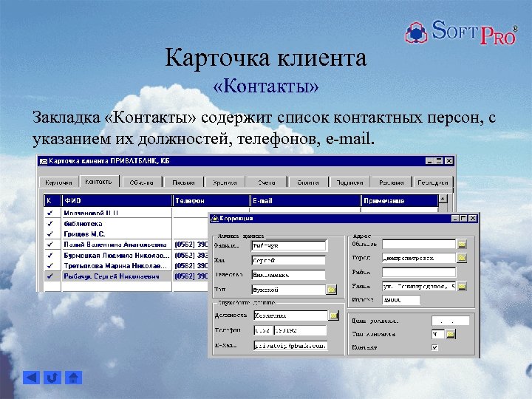This screenshot has width=532, height=399.
Task: Click the contact list scroll-up arrow
Action: coord(443,199)
